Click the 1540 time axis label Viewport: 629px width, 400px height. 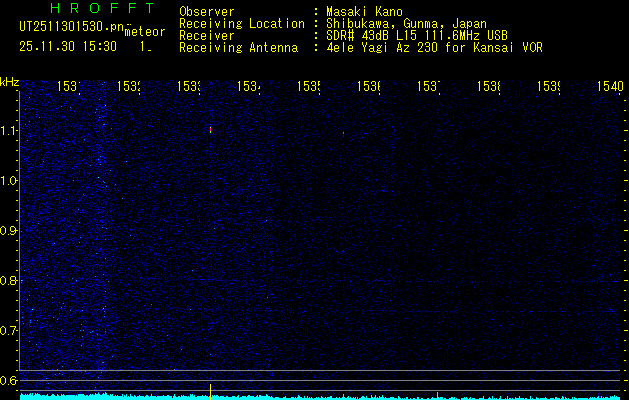pos(610,86)
